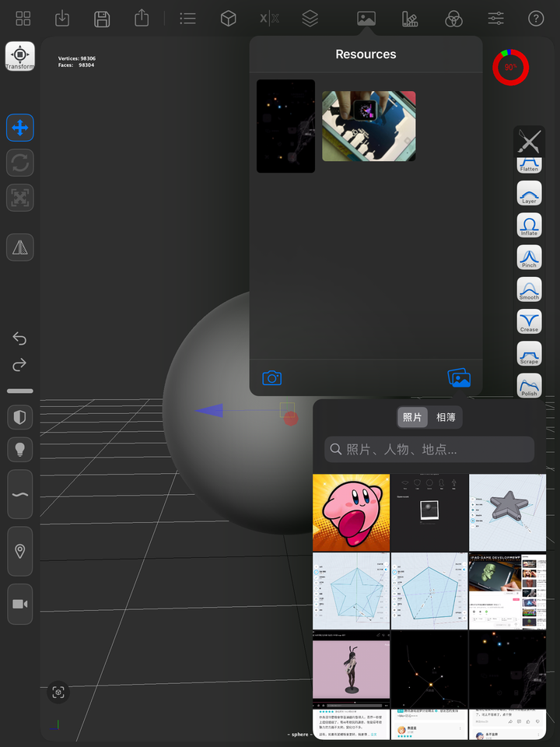Undo the last action
The height and width of the screenshot is (747, 560).
click(x=19, y=338)
